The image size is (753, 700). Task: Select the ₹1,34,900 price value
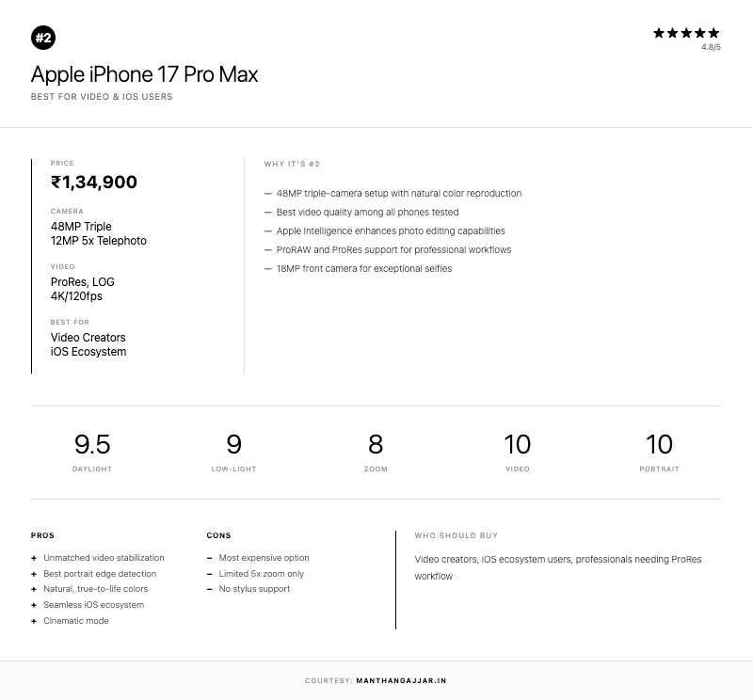coord(94,183)
